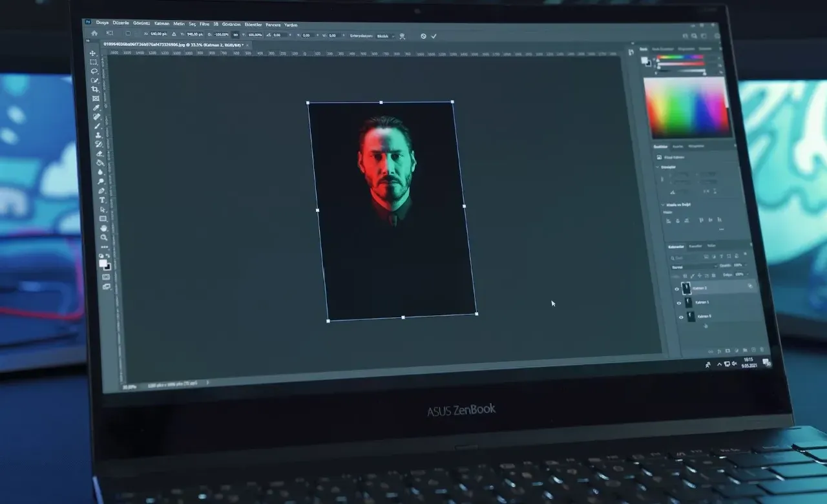The width and height of the screenshot is (827, 504).
Task: Open the interpolation Bikübik dropdown
Action: click(x=384, y=36)
